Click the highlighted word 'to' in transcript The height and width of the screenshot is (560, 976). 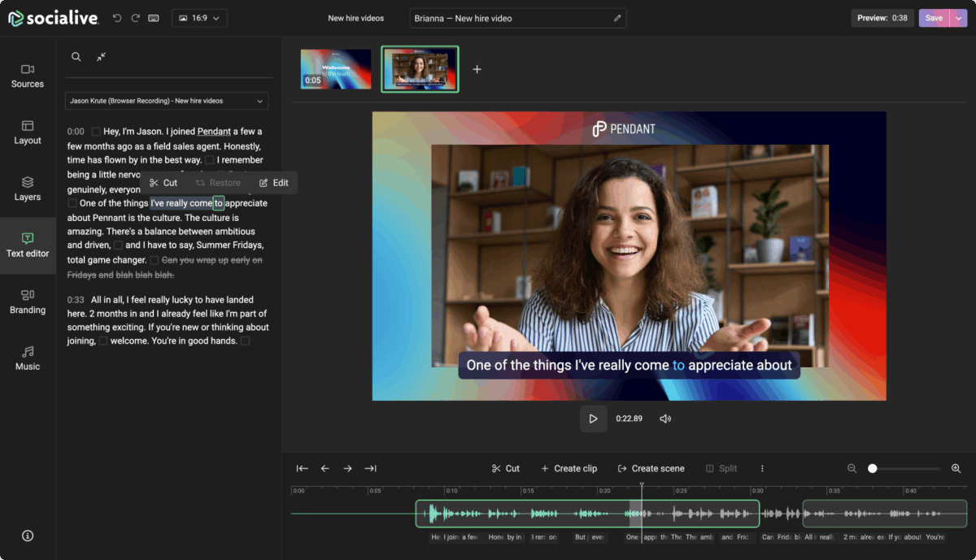(219, 203)
